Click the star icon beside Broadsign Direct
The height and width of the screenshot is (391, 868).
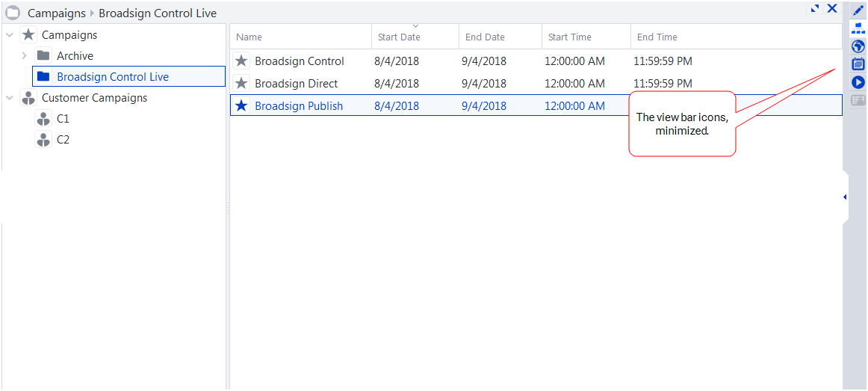[x=241, y=84]
